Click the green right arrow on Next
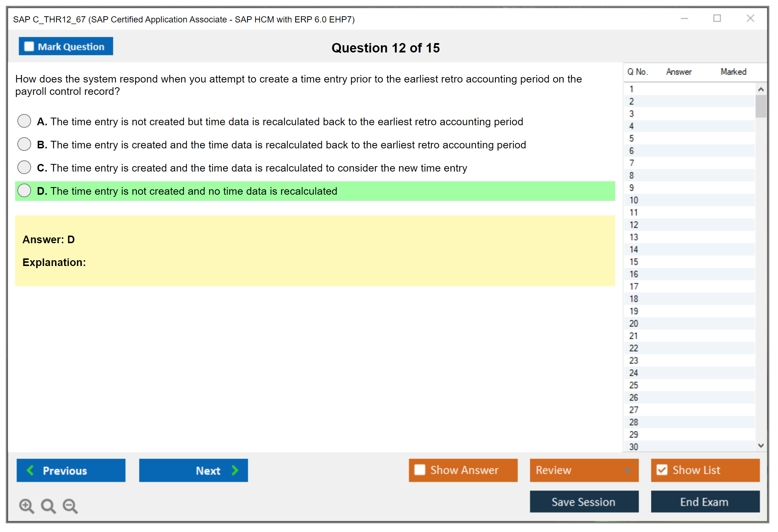 235,470
